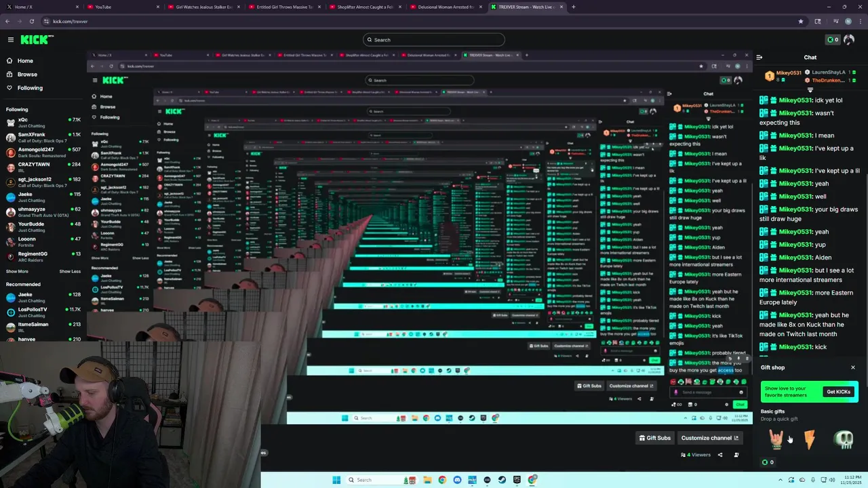
Task: Open LosPollosTV under Recommended
Action: pos(43,312)
